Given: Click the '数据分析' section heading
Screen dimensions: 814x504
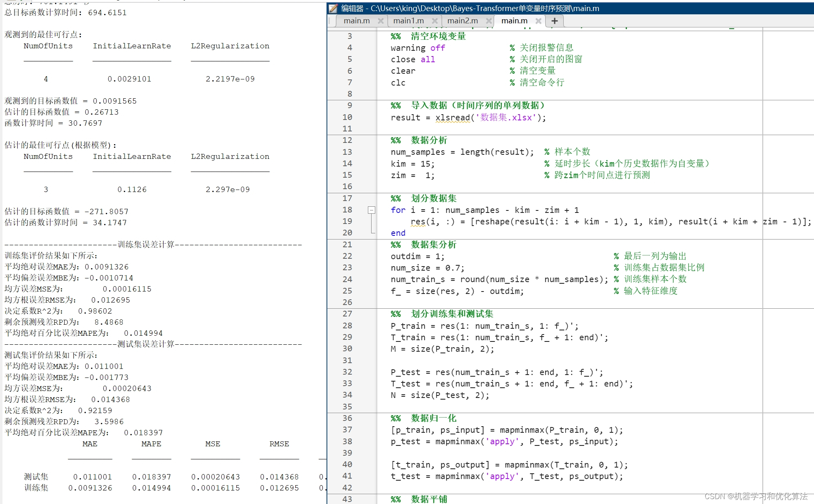Looking at the screenshot, I should tap(429, 140).
